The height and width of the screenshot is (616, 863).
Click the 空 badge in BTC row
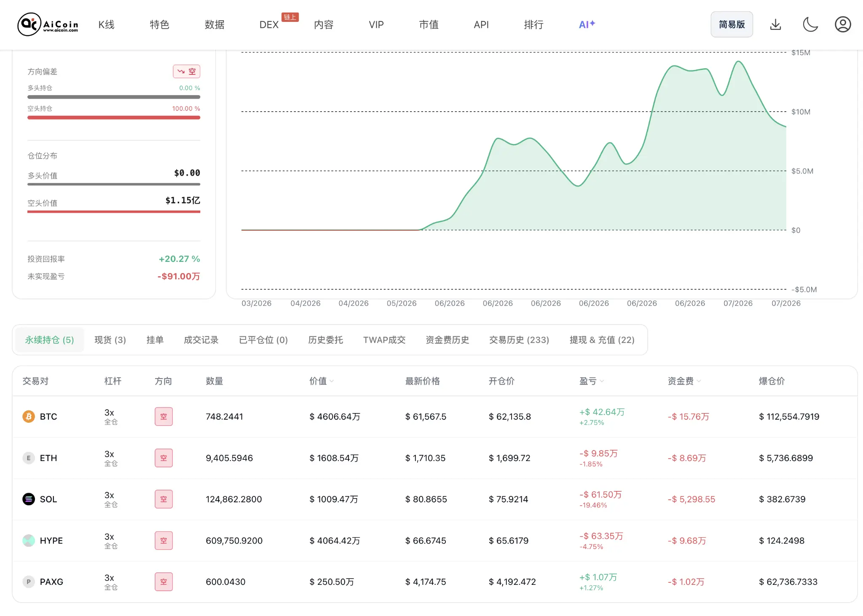(x=163, y=416)
